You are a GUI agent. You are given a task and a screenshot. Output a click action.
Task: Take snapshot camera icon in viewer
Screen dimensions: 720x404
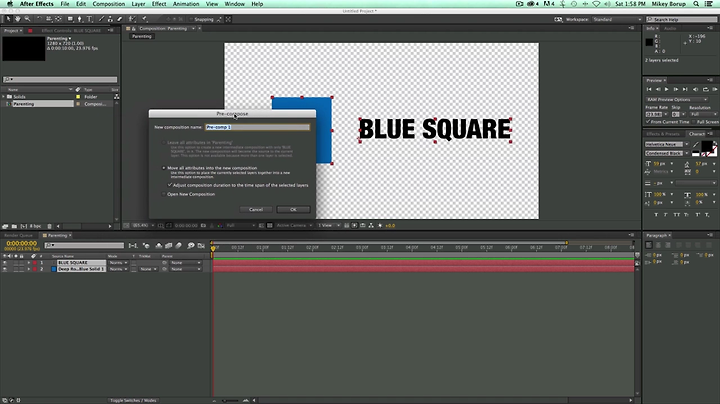[x=203, y=225]
